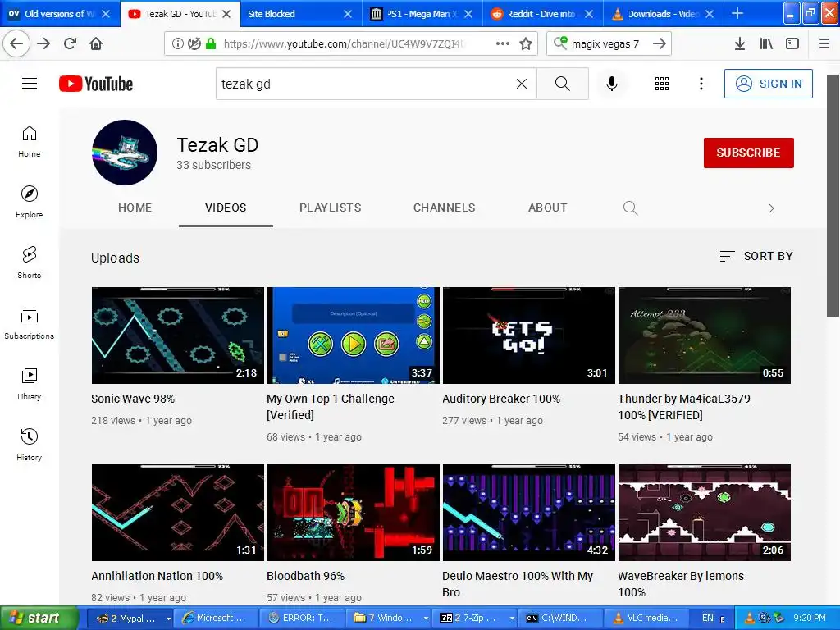
Task: Bookmark this page with star icon
Action: coord(526,43)
